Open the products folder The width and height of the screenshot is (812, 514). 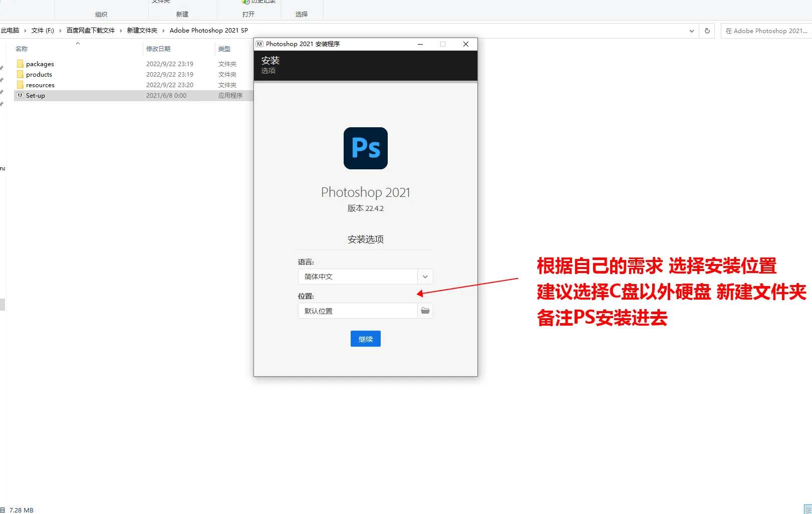click(38, 74)
